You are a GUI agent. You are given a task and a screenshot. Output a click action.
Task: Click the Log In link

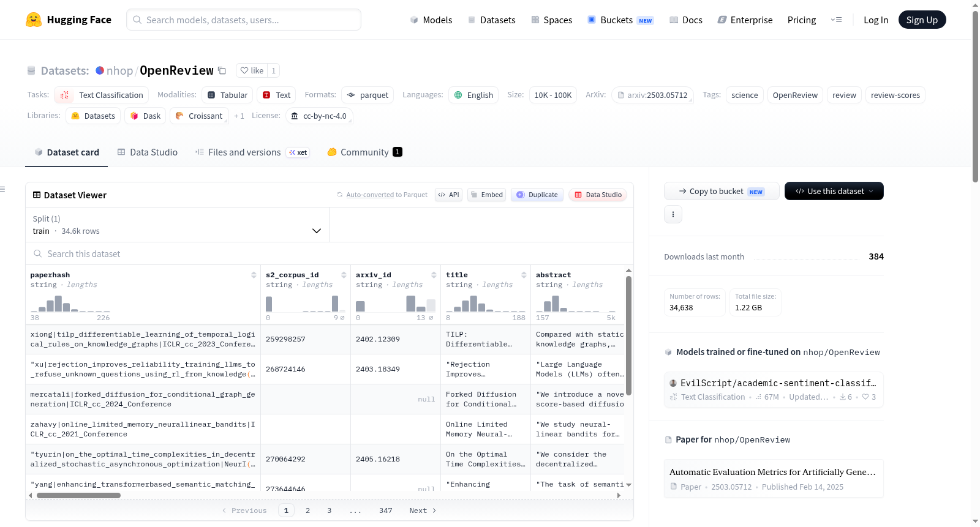coord(876,20)
